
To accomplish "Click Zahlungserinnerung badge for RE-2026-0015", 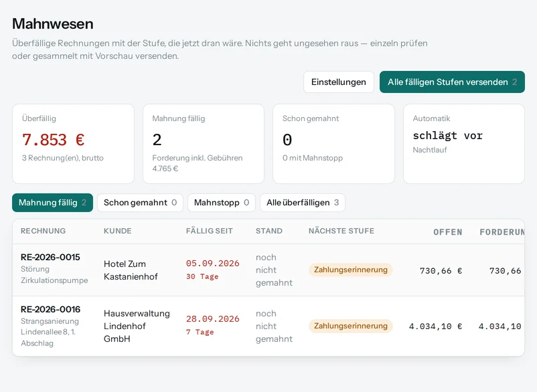I will click(350, 270).
